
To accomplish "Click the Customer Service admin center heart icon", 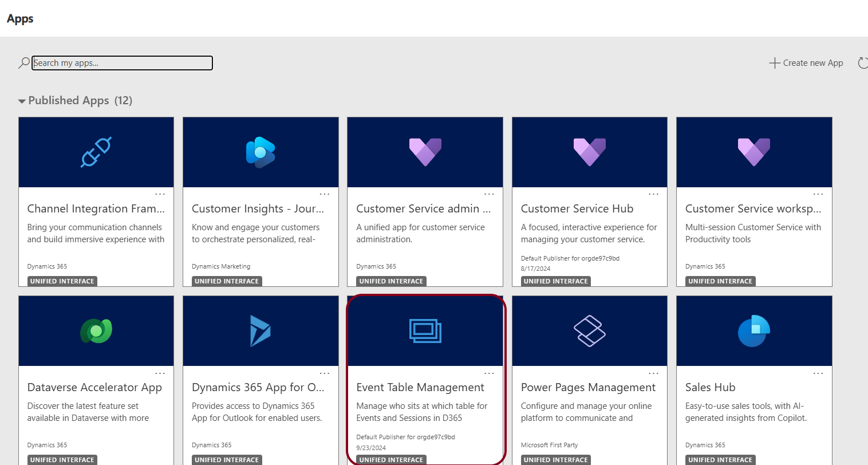I will 425,152.
